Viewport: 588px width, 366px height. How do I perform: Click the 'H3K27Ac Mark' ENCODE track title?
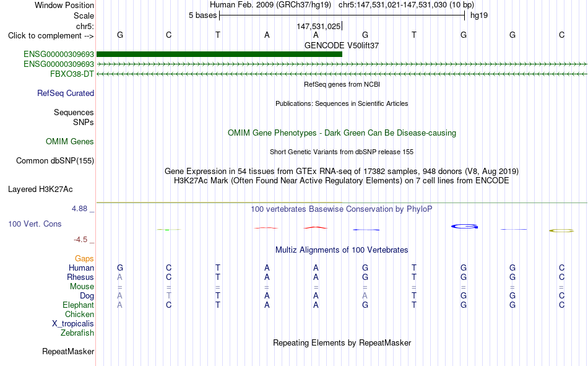point(342,181)
